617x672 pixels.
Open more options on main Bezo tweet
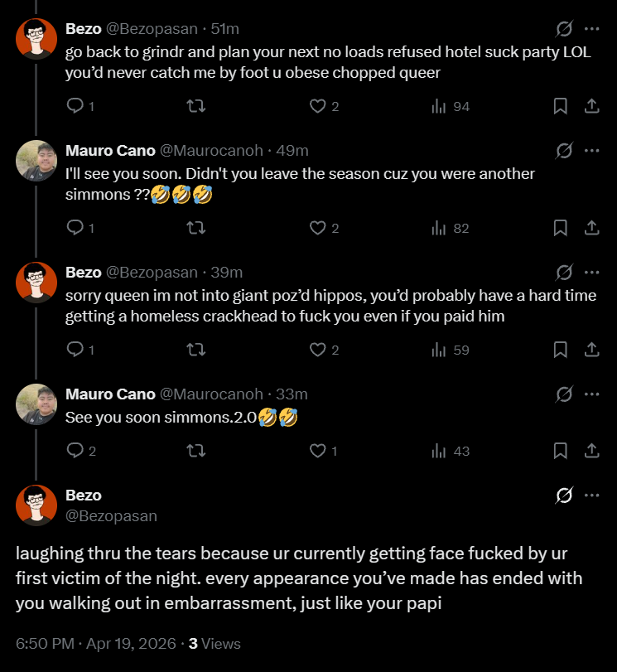click(x=591, y=495)
